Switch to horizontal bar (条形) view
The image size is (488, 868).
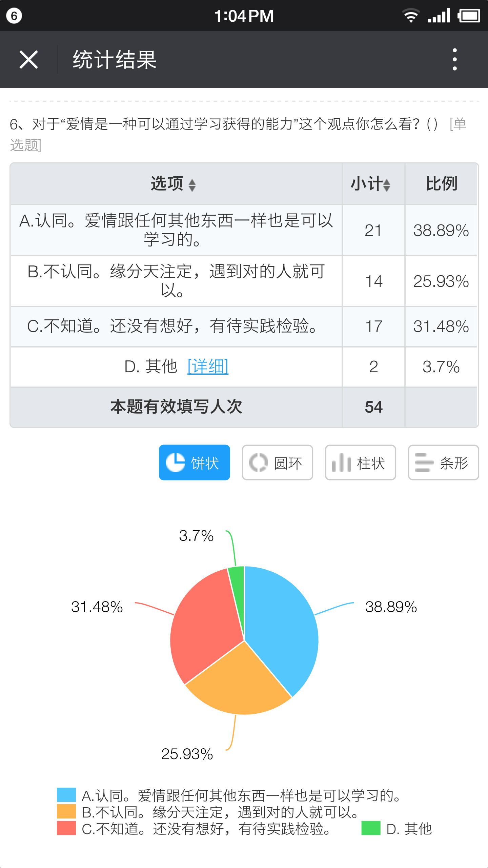click(443, 462)
